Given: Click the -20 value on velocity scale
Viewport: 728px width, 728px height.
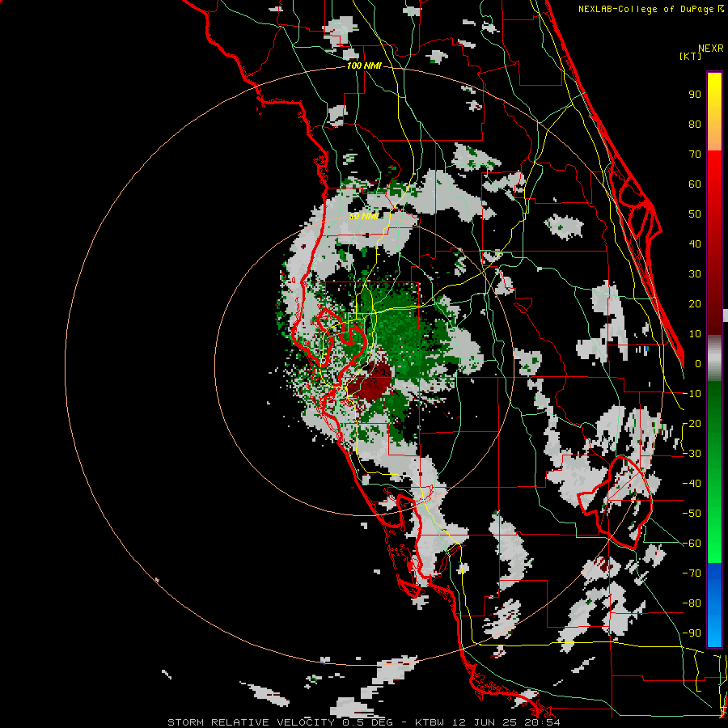Looking at the screenshot, I should click(x=692, y=424).
